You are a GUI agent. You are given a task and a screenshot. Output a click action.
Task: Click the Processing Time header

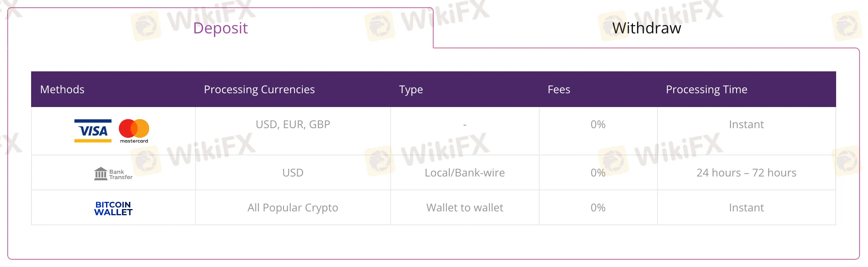pos(706,89)
